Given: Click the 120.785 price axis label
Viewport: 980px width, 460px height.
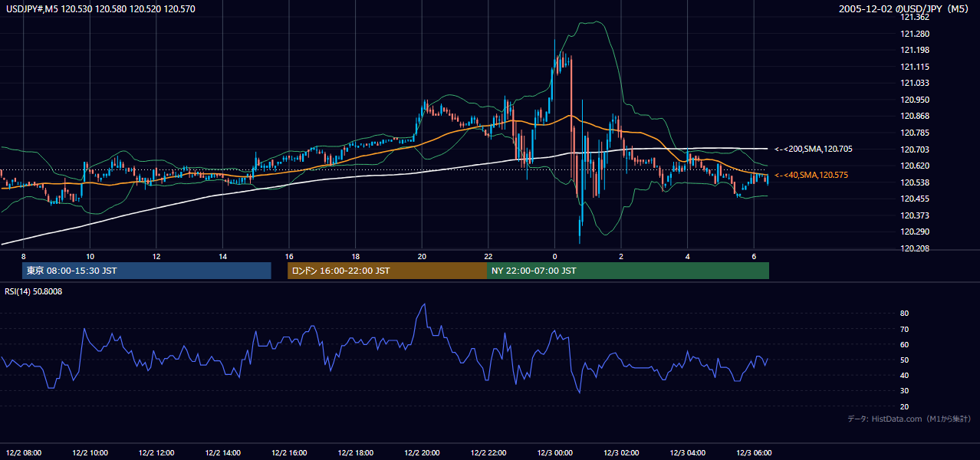Looking at the screenshot, I should point(915,133).
